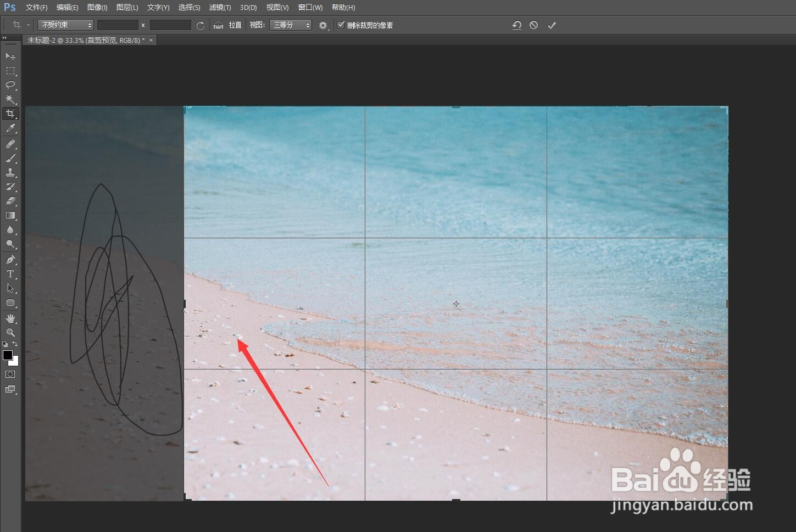Click the crop width input field
Image resolution: width=796 pixels, height=532 pixels.
pos(118,25)
